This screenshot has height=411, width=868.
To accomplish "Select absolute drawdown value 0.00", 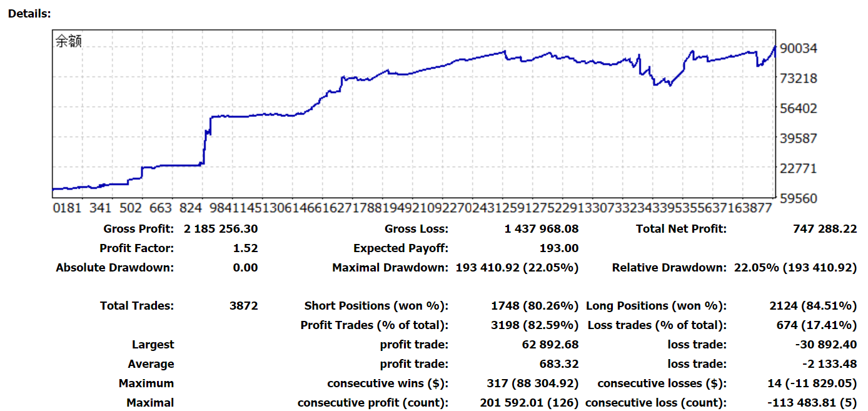I will [245, 268].
